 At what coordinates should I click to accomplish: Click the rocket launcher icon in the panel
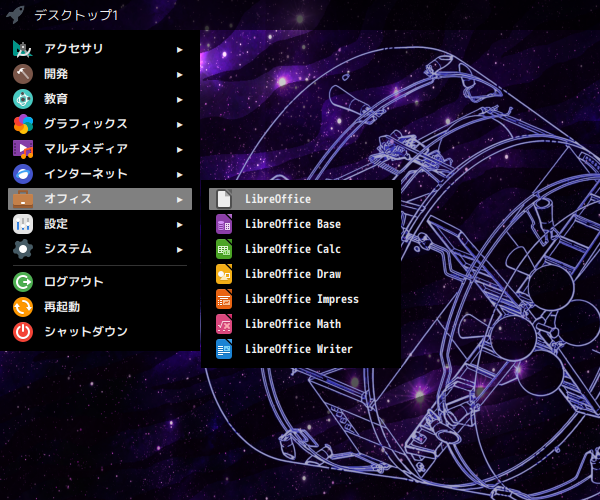pos(16,15)
